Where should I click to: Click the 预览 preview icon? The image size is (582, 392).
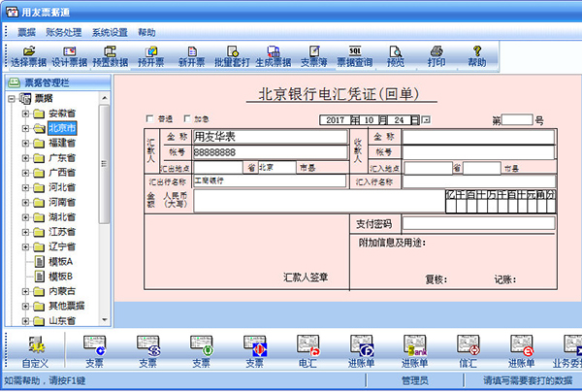[x=396, y=56]
